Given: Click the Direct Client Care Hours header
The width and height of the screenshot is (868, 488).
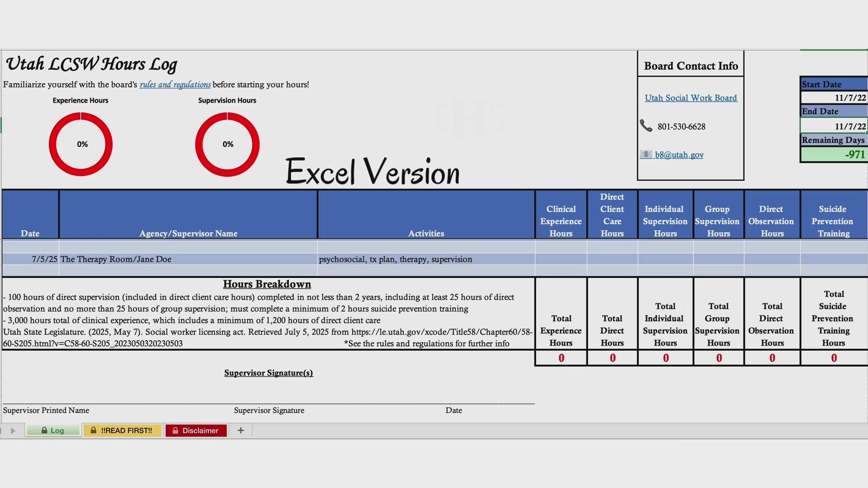Looking at the screenshot, I should pyautogui.click(x=612, y=214).
